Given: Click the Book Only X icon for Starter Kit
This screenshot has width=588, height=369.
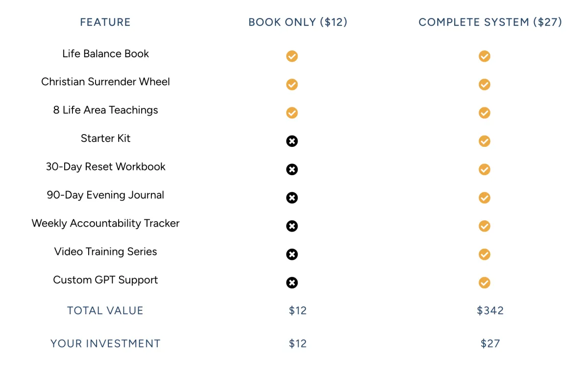Looking at the screenshot, I should 292,141.
